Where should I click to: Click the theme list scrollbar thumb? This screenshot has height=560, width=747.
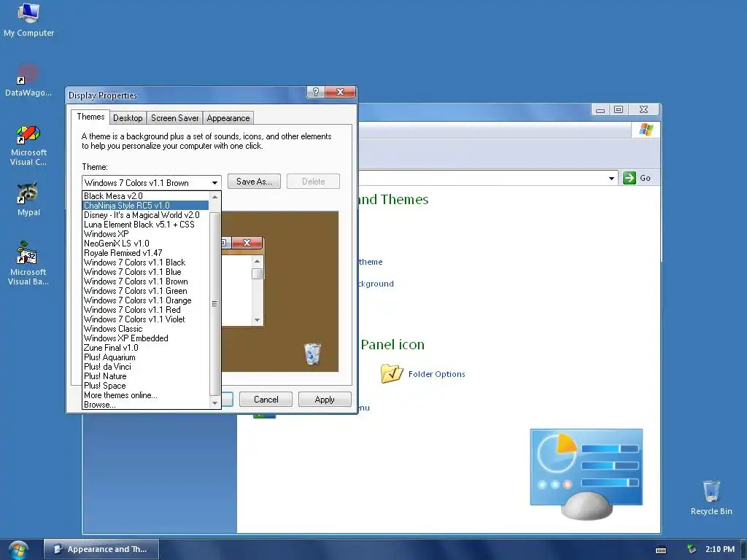click(x=214, y=303)
